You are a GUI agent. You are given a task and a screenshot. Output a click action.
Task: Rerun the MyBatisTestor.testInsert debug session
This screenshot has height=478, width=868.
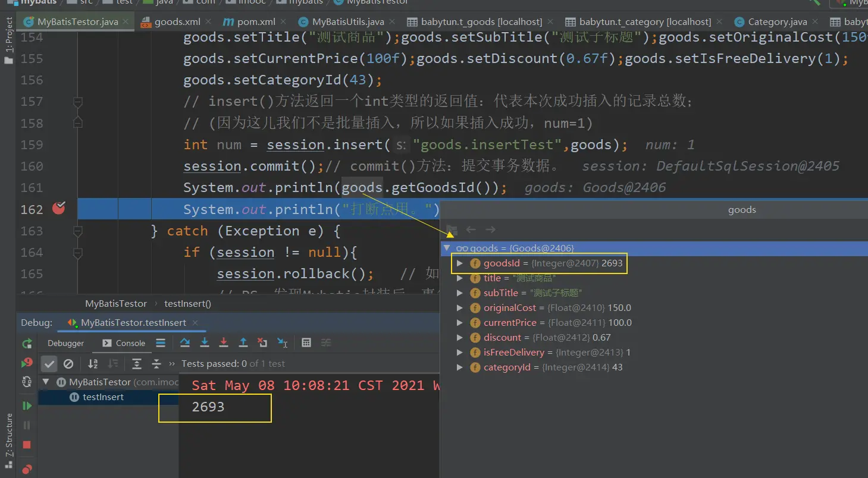tap(27, 343)
